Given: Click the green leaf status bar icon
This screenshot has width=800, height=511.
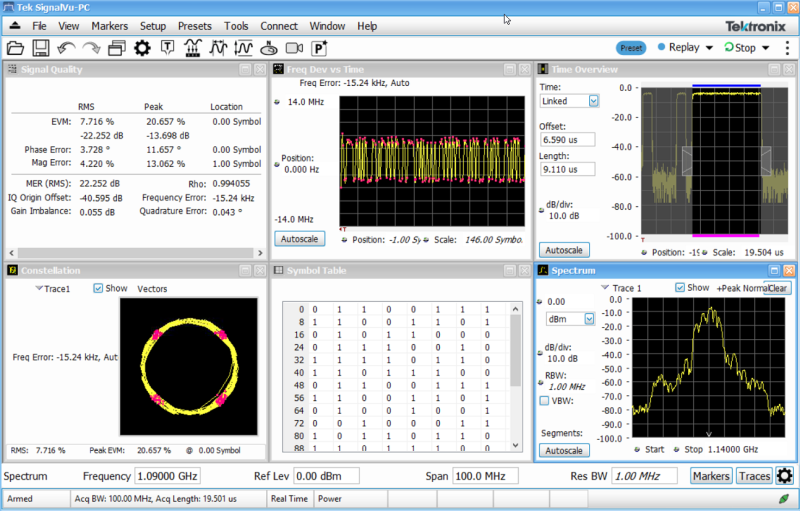Looking at the screenshot, I should 784,498.
